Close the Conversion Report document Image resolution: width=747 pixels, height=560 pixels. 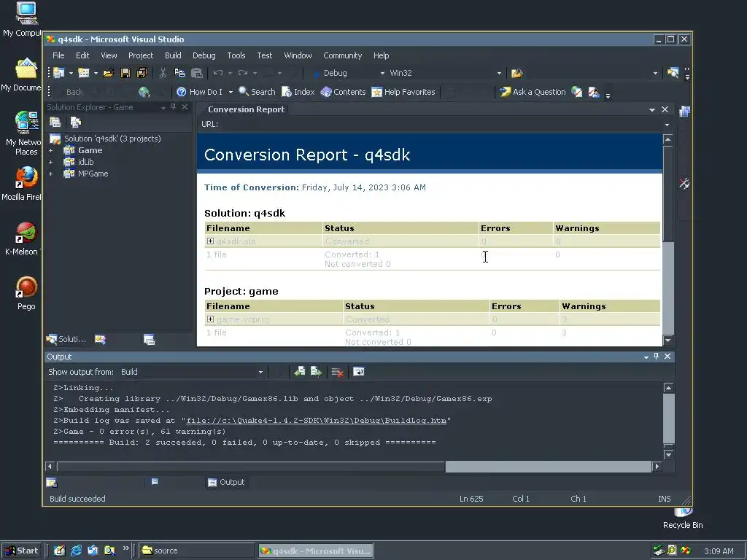point(665,109)
